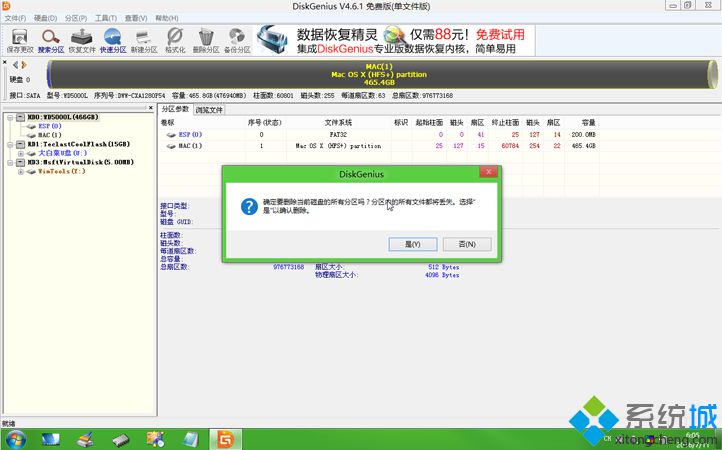
Task: Select MAC (1) partition in disk tree
Action: point(50,135)
